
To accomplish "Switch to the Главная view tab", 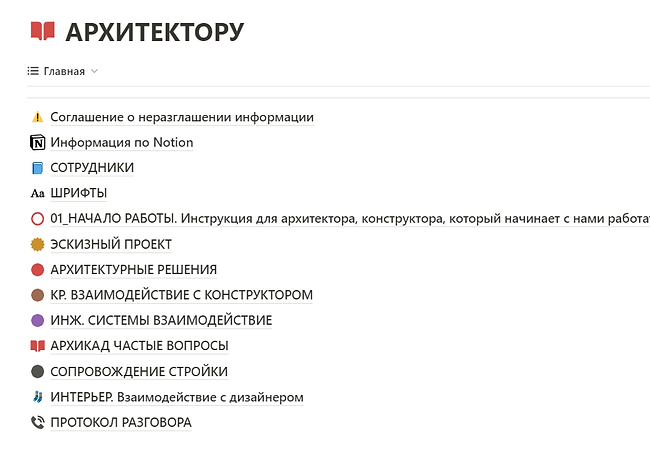I will point(64,72).
